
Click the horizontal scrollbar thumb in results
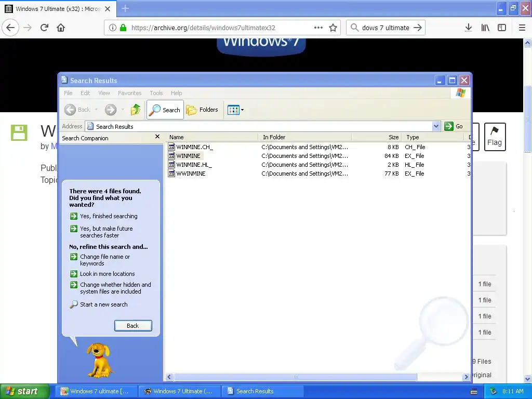tap(295, 377)
